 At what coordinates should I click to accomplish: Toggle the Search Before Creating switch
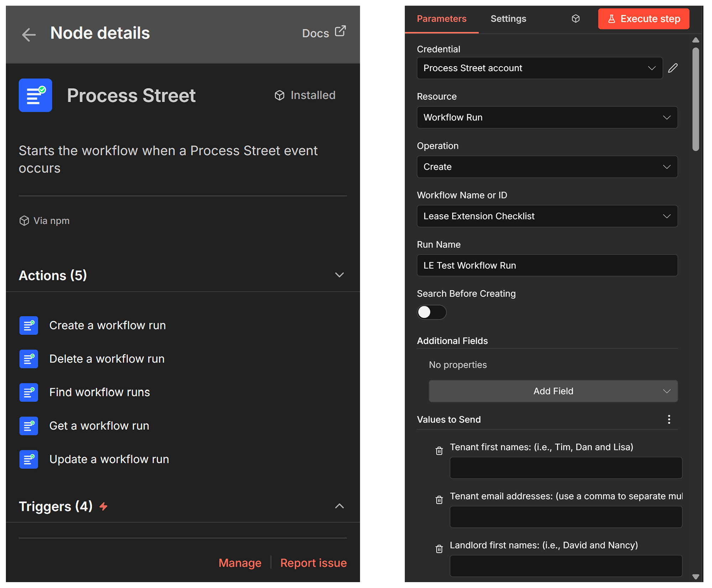[431, 312]
